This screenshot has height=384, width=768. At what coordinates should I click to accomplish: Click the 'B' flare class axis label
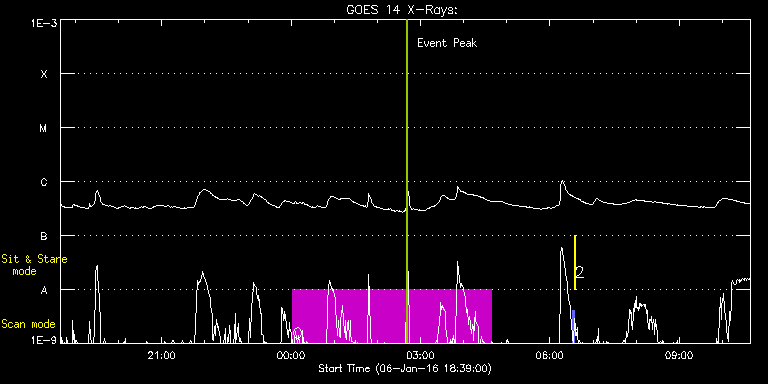point(44,236)
